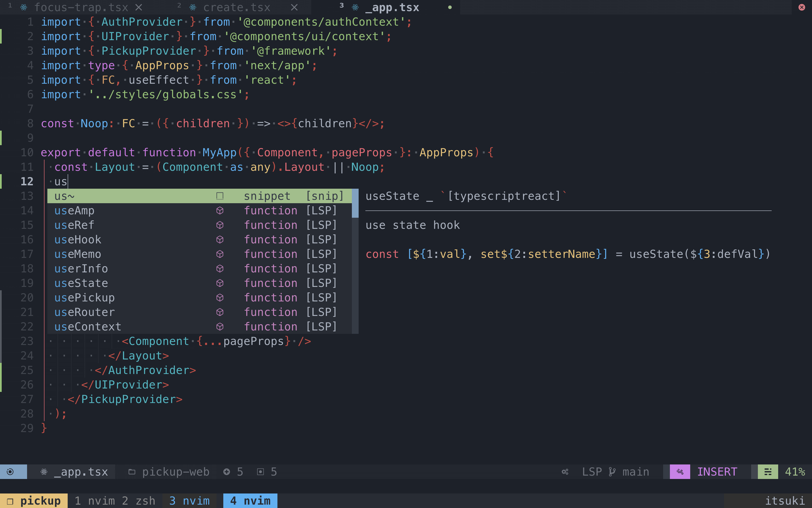Click line number 12 in the gutter
Image resolution: width=812 pixels, height=508 pixels.
tap(27, 181)
